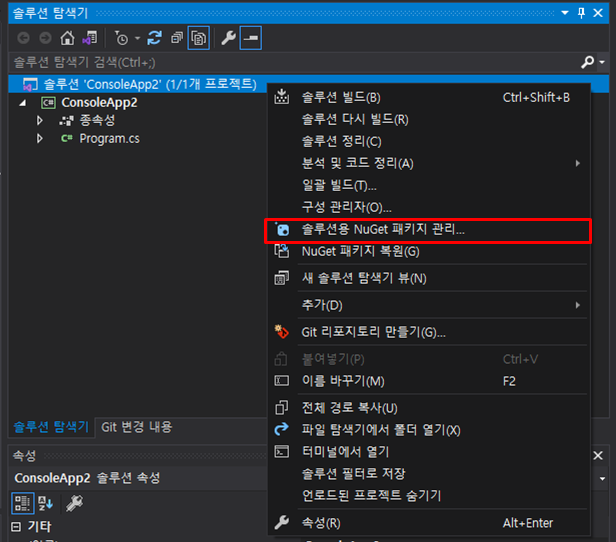Choose 전체 경로 복사(U)
Viewport: 616px width, 542px height.
429,408
